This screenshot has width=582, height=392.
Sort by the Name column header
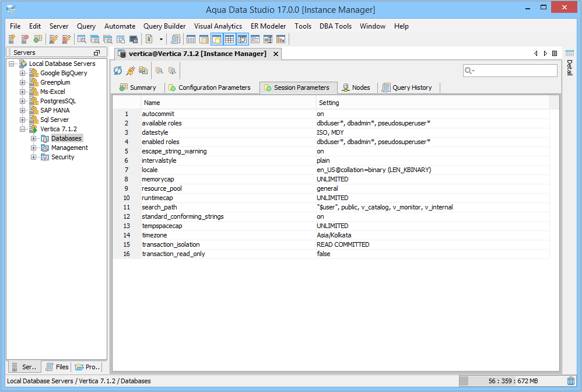(x=228, y=103)
